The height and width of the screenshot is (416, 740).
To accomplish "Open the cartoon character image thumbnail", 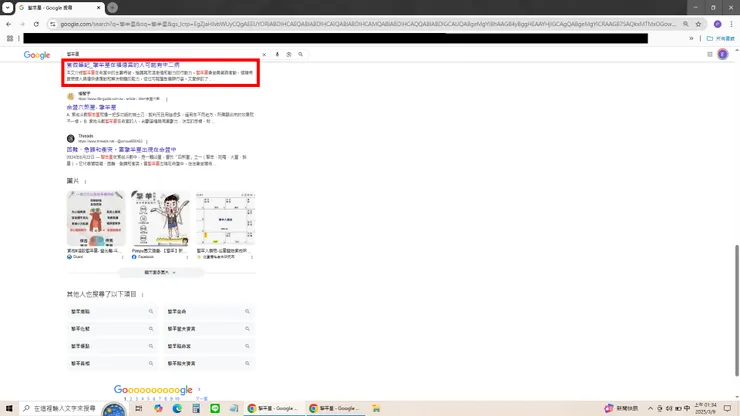I will 160,218.
